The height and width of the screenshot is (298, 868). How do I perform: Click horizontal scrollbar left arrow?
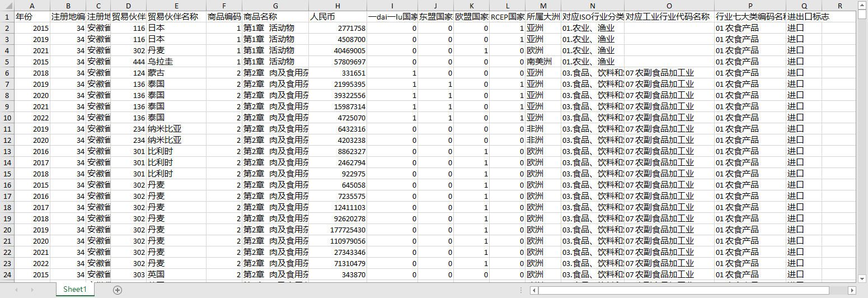534,290
